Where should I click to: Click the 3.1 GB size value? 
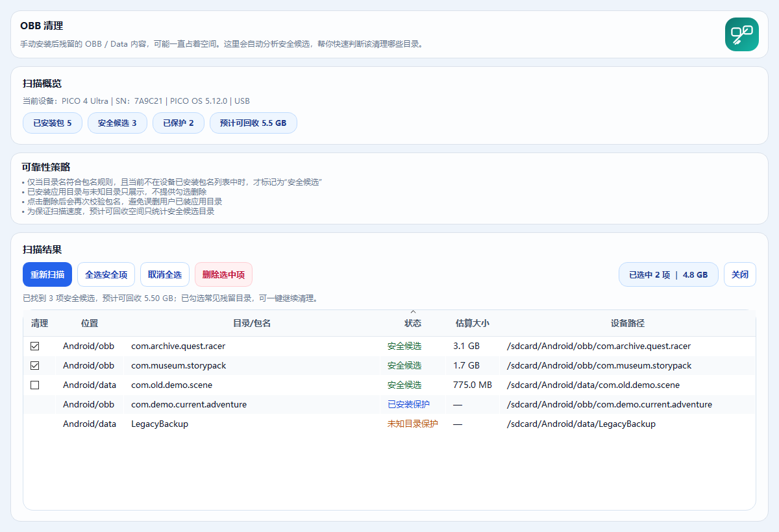466,346
